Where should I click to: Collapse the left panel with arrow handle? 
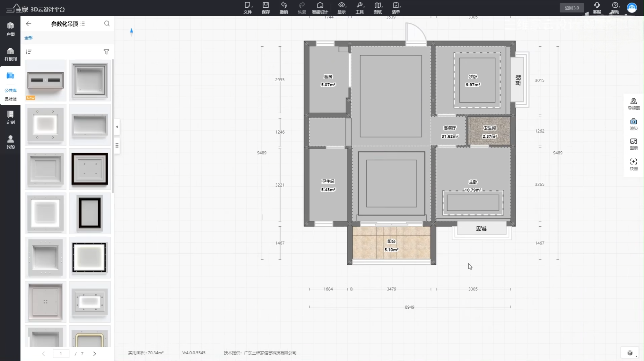click(x=117, y=127)
